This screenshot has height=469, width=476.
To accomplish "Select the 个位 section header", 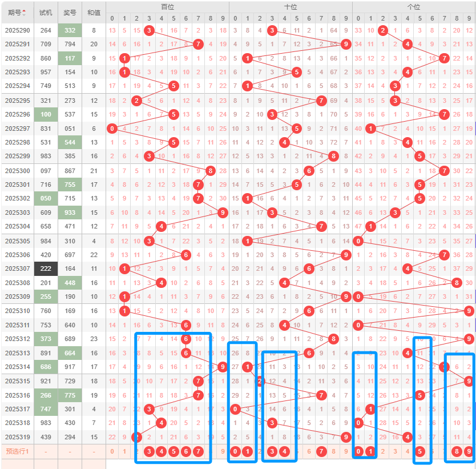I will click(413, 7).
